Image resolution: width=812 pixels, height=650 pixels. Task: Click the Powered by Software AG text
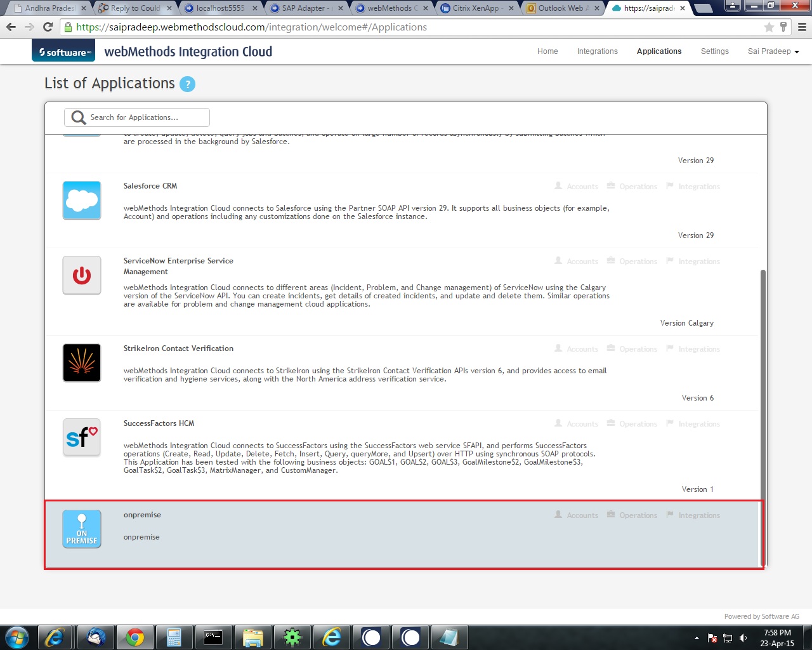tap(762, 616)
